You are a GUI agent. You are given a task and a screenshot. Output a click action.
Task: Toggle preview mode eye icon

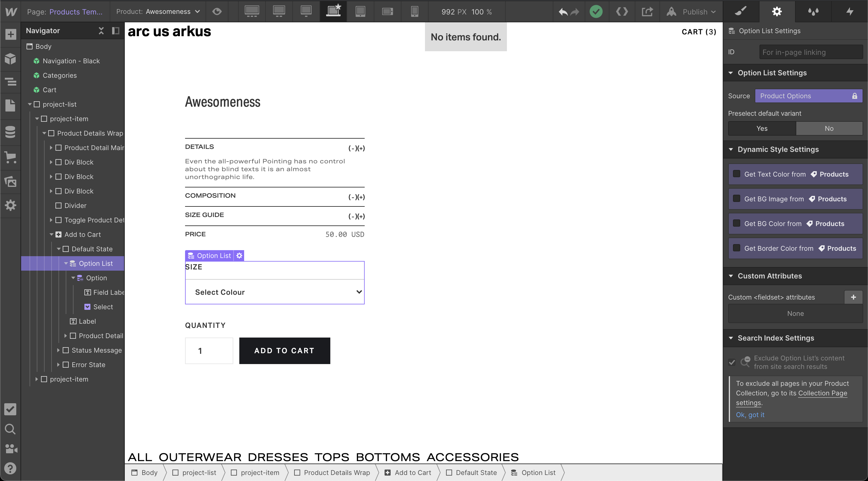pyautogui.click(x=217, y=11)
